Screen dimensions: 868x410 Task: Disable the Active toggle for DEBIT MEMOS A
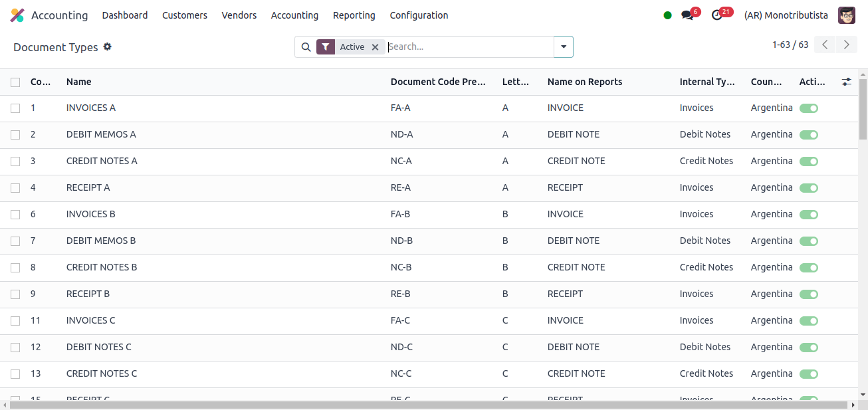click(808, 135)
